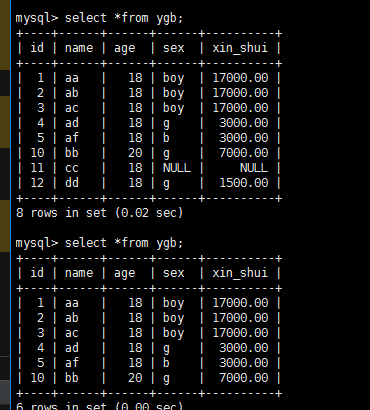Click 3000.00 in the ad row, 8-row table

point(244,123)
